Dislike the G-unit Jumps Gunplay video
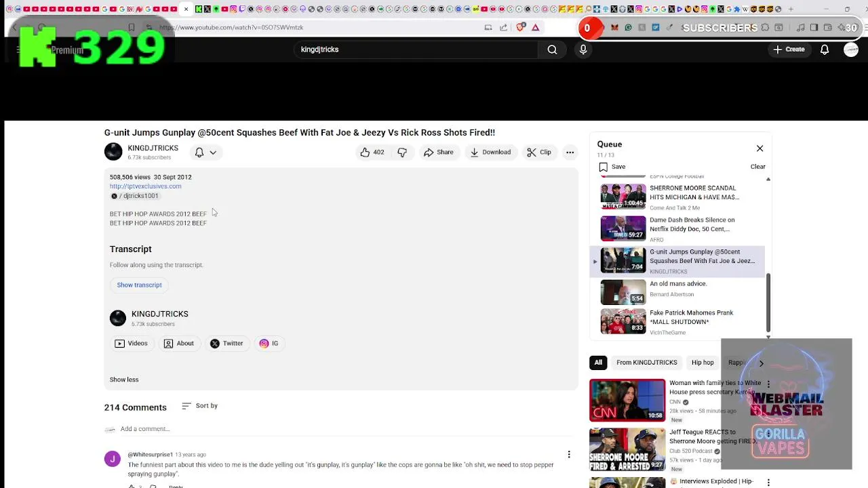The width and height of the screenshot is (868, 488). pos(402,152)
